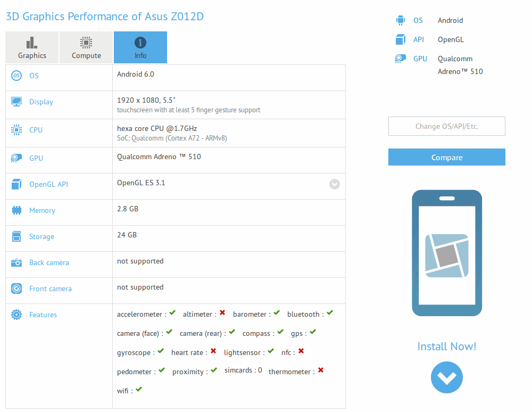Click the chip icon on Compute tab
532x412 pixels.
coord(86,43)
